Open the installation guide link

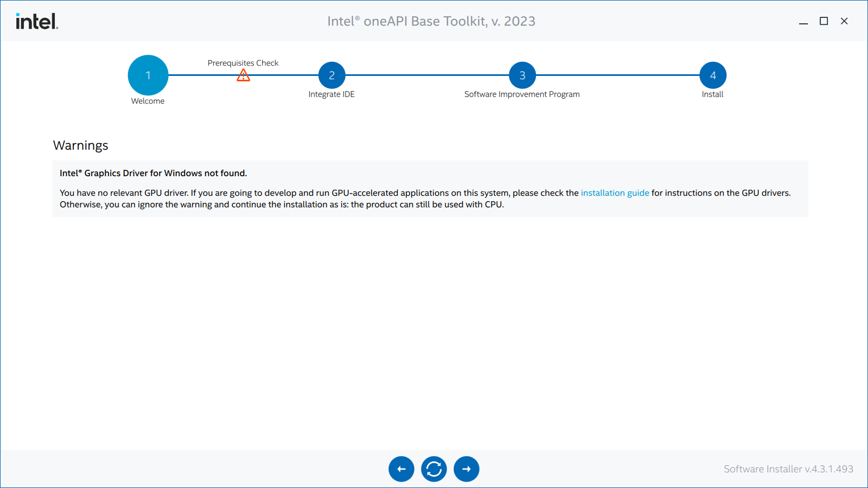tap(615, 193)
